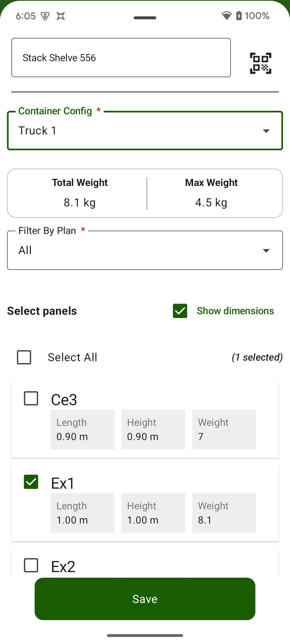Tap the QR code scanner icon
Screen dimensions: 290x644
(x=260, y=63)
